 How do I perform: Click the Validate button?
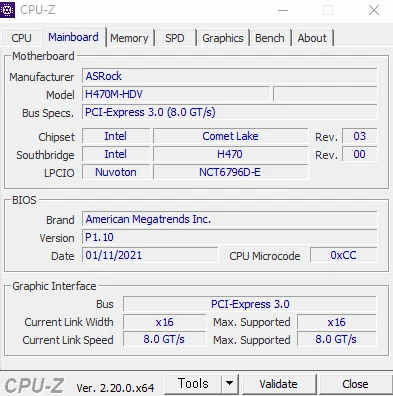pos(278,384)
